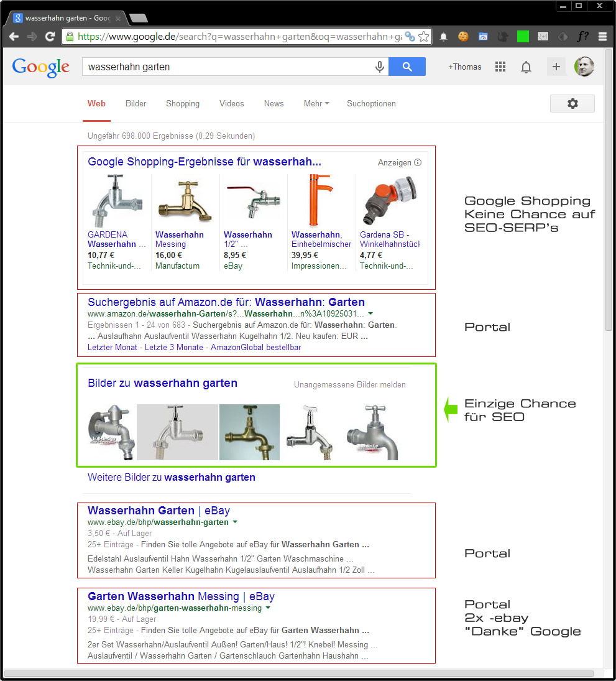Open Suchergebnis auf Amazon.de result
The image size is (616, 681).
226,302
